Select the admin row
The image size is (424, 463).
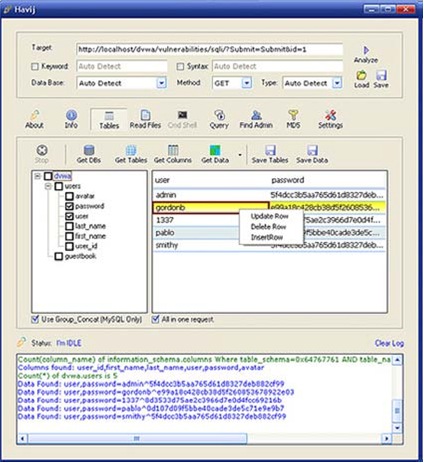[x=269, y=195]
